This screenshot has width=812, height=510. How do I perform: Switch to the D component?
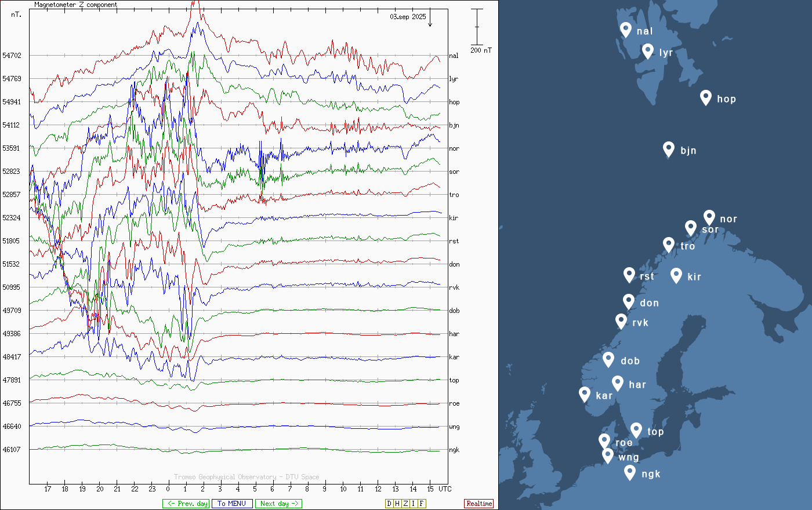[x=389, y=504]
